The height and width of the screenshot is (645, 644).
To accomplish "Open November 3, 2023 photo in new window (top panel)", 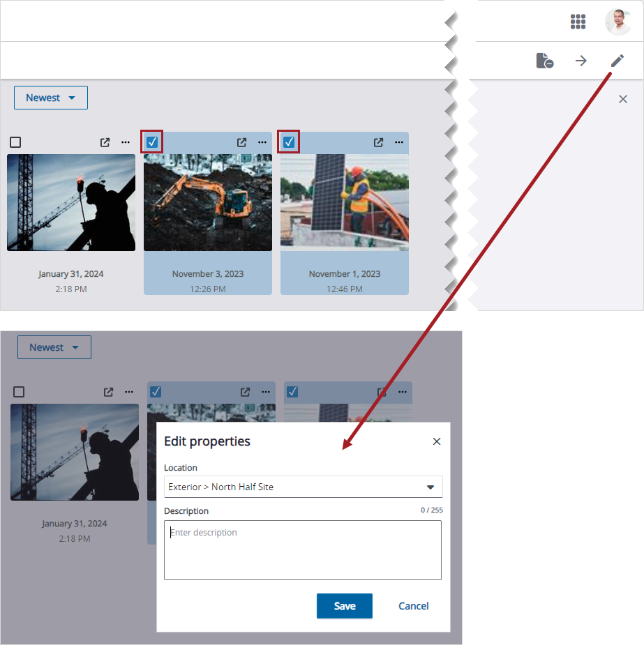I will coord(241,142).
